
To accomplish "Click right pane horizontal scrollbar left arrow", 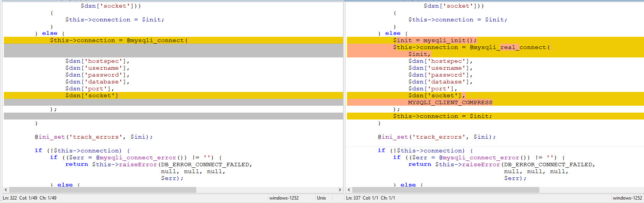I will (x=348, y=190).
